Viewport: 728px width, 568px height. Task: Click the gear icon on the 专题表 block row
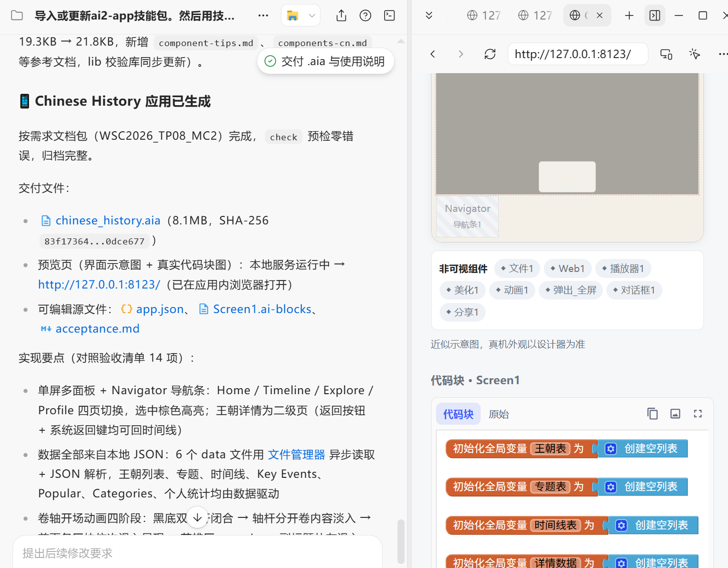coord(611,487)
